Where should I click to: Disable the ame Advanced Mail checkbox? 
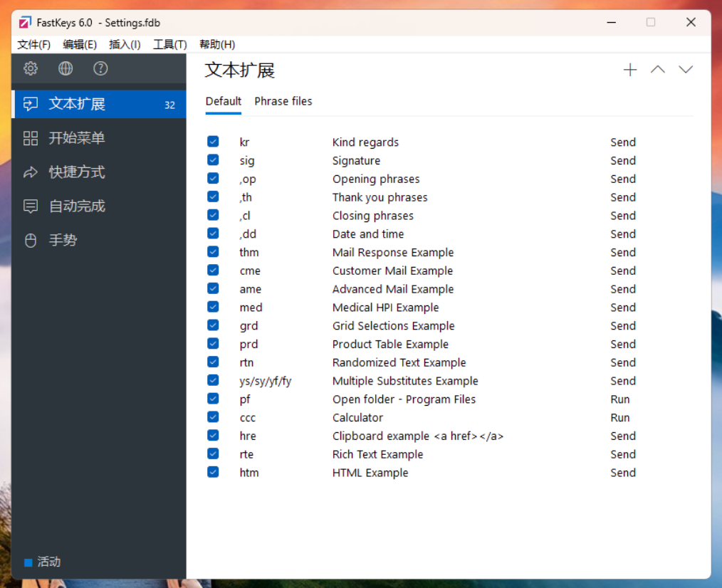coord(213,289)
